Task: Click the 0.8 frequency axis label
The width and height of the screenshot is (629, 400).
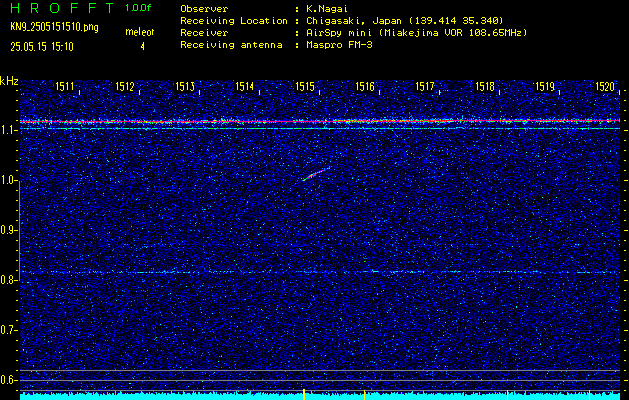Action: click(x=8, y=280)
